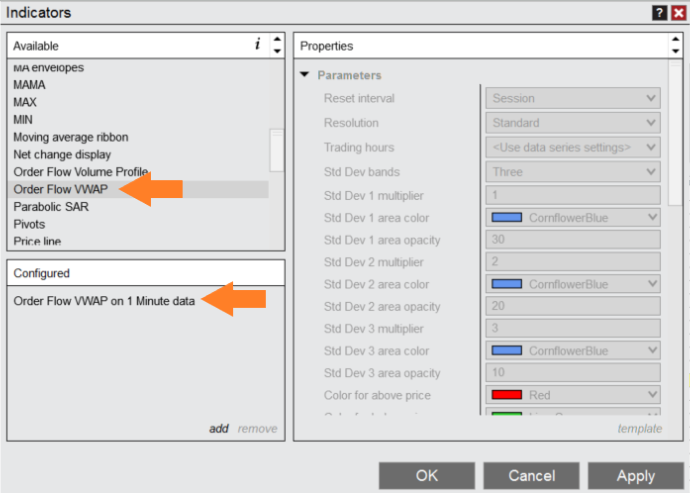The width and height of the screenshot is (690, 493).
Task: Click the OK button
Action: point(427,476)
